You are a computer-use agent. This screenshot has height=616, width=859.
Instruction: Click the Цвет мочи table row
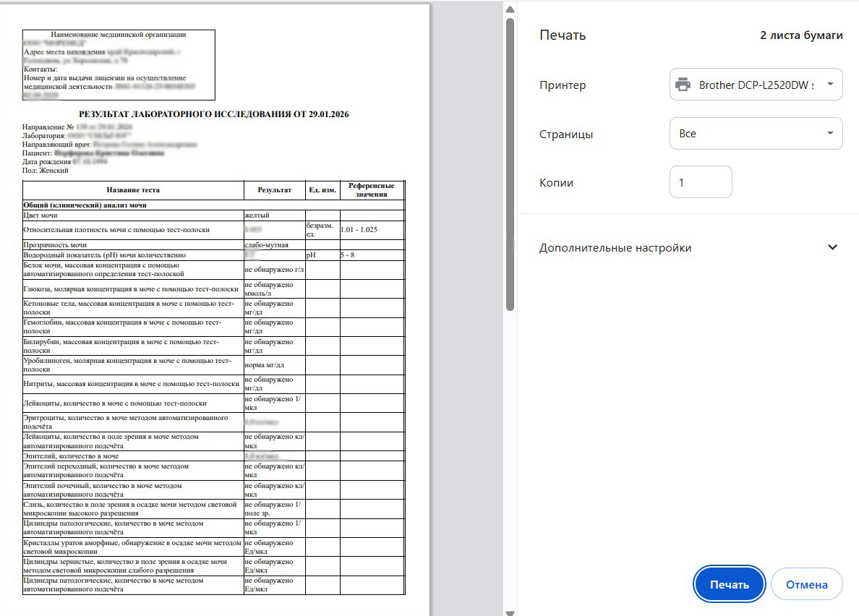133,215
